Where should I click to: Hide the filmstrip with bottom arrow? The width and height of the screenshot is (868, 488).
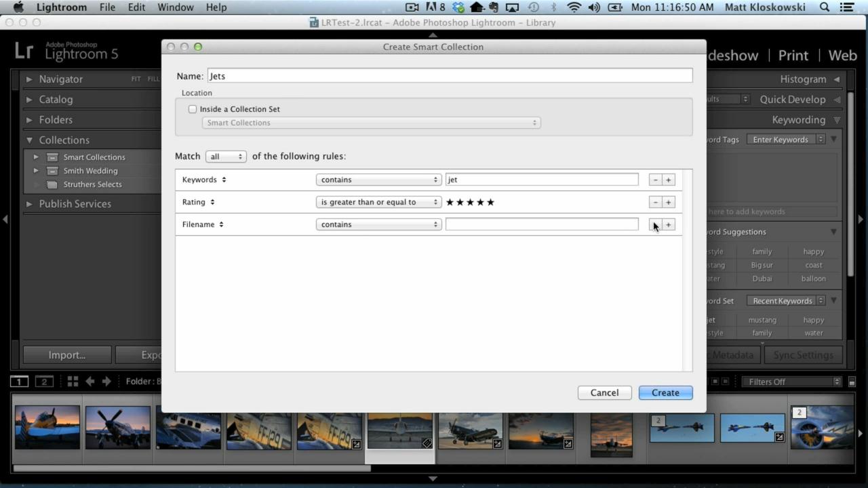point(433,479)
